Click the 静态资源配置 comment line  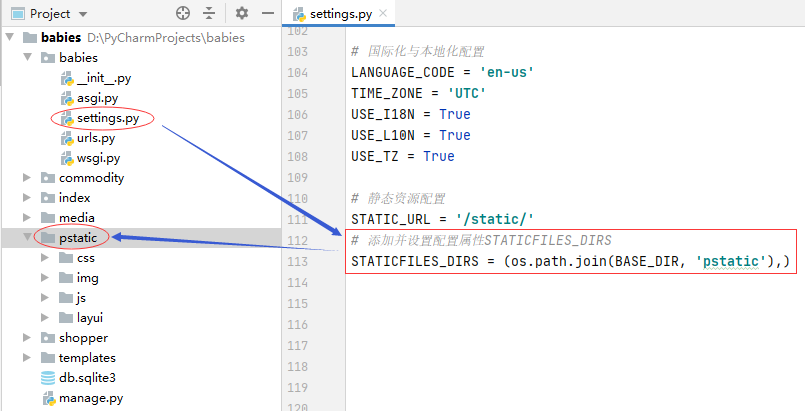398,198
